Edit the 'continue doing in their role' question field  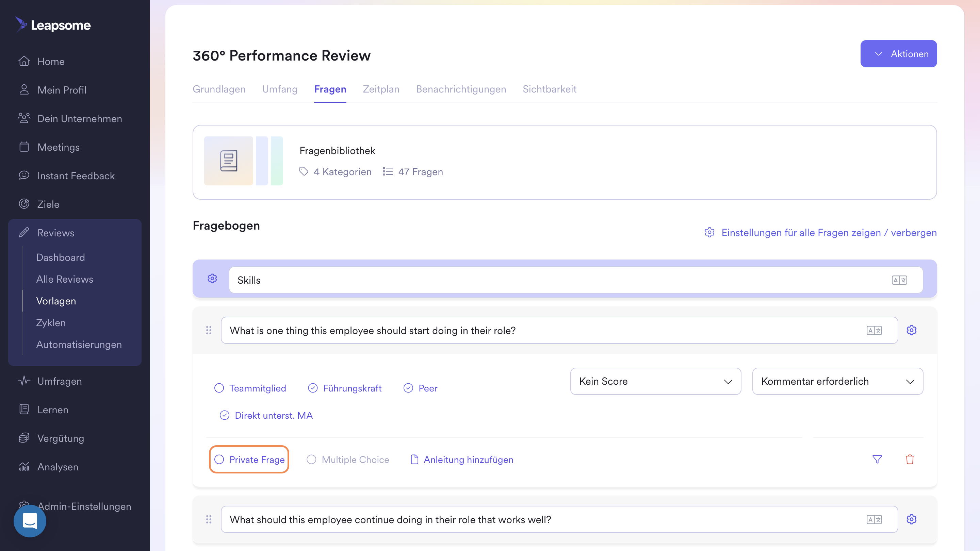pyautogui.click(x=559, y=519)
